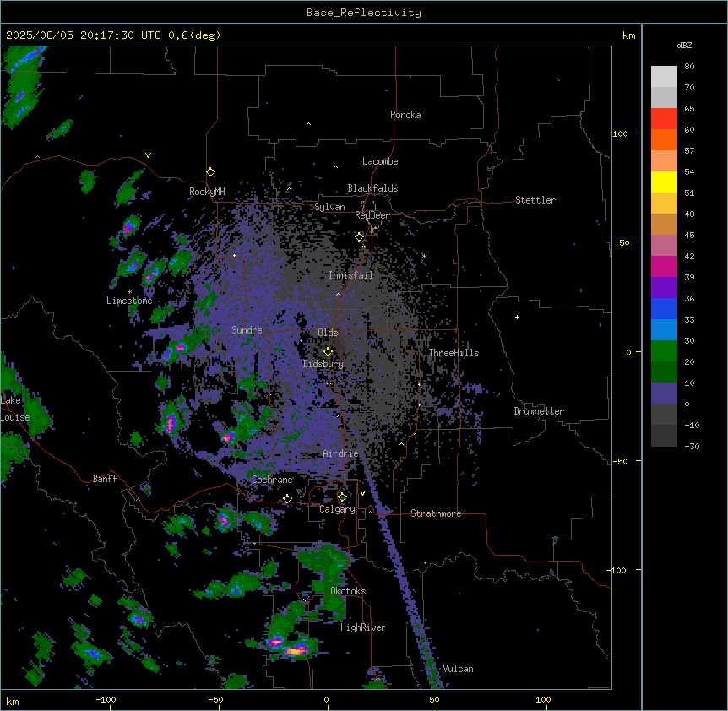This screenshot has height=711, width=728.
Task: Click the Sylvan label on the map
Action: (x=329, y=207)
